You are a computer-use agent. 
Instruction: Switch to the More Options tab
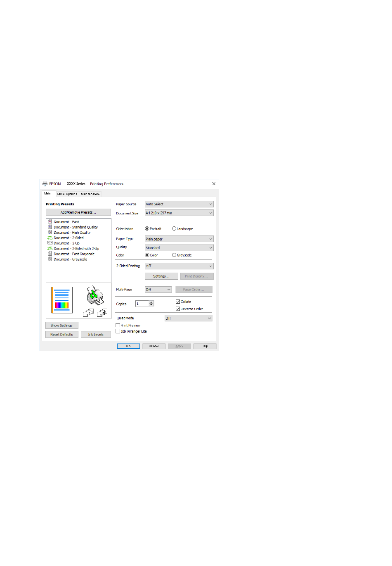(67, 194)
